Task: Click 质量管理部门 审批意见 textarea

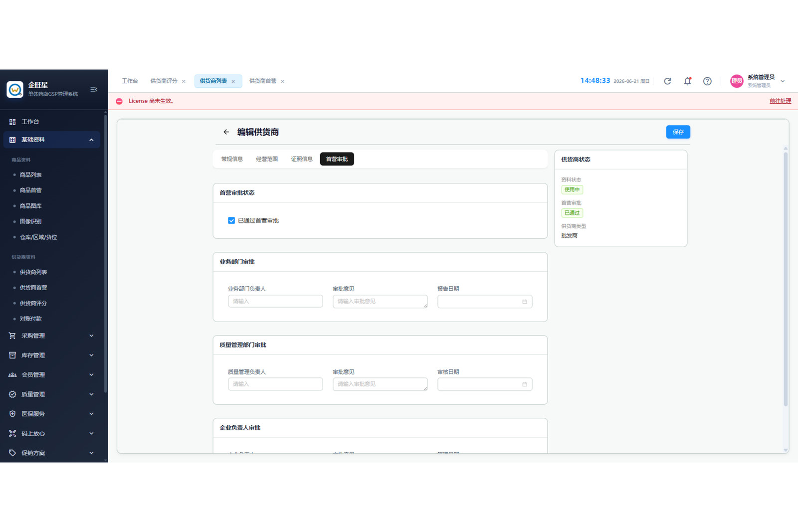Action: coord(380,384)
